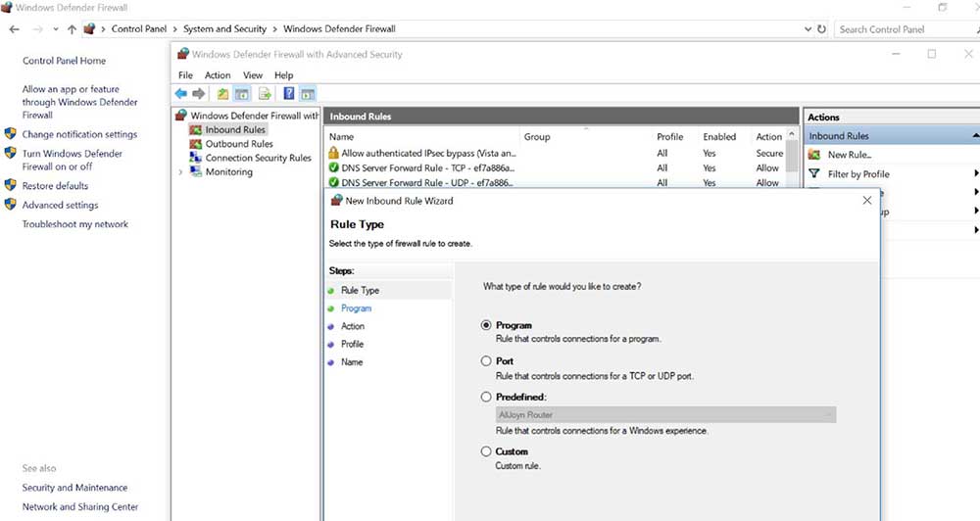The height and width of the screenshot is (521, 980).
Task: Click the Forward arrow in MMC toolbar
Action: tap(198, 94)
